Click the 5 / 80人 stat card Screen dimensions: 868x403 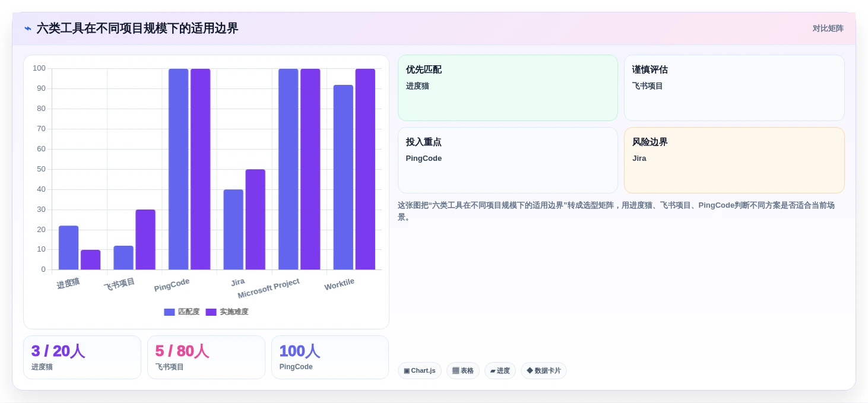pos(206,357)
